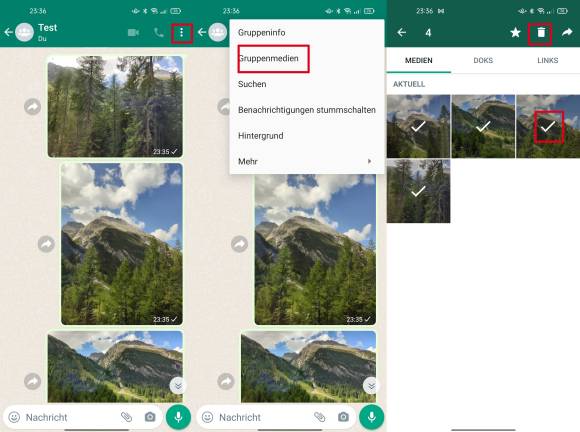
Task: Open the camera in the left chat message bar
Action: click(x=150, y=417)
